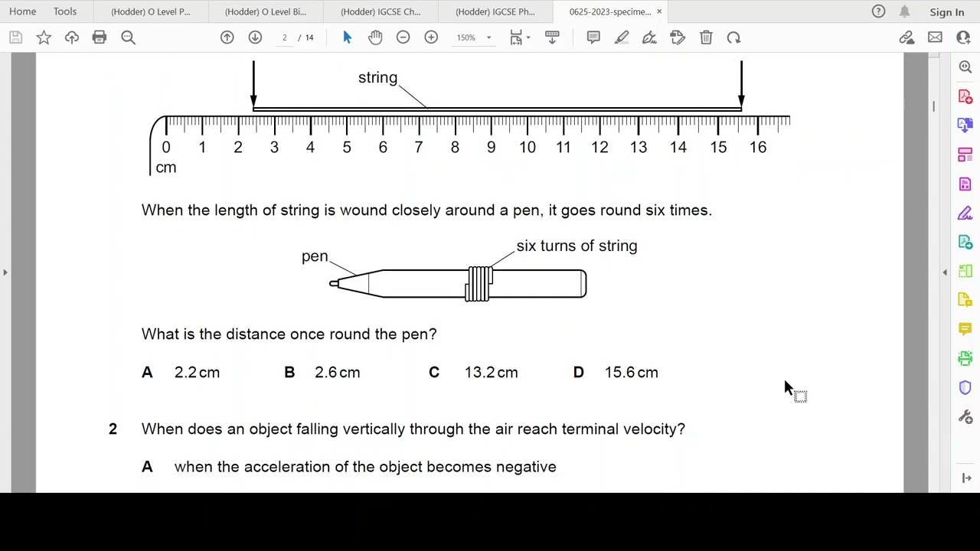Viewport: 980px width, 551px height.
Task: Share a link to the file
Action: click(906, 37)
